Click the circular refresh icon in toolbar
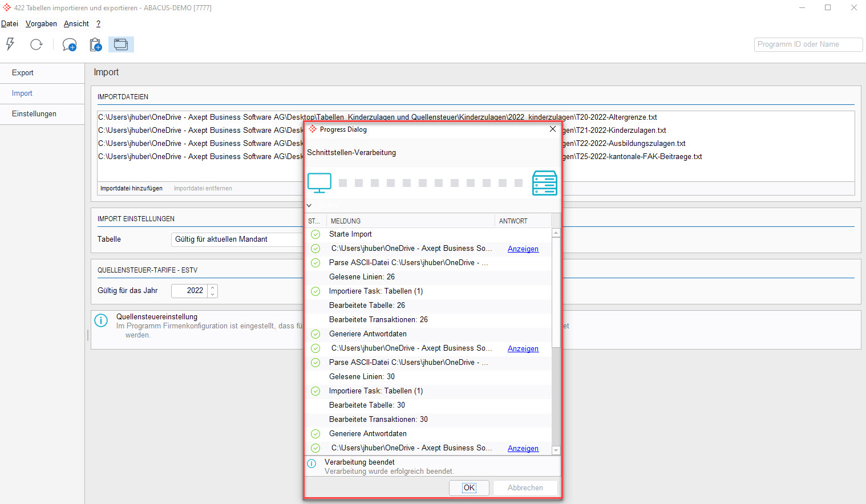Viewport: 866px width, 504px height. (x=37, y=44)
